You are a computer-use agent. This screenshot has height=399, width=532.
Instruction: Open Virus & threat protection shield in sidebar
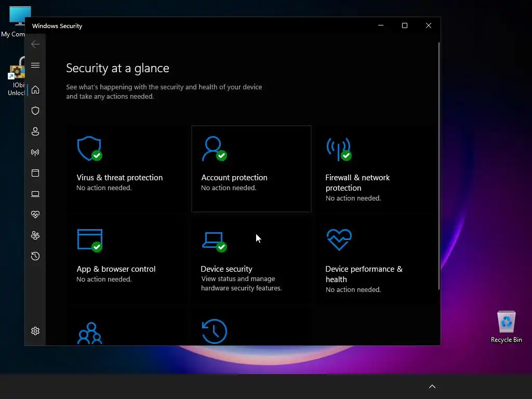pos(35,111)
